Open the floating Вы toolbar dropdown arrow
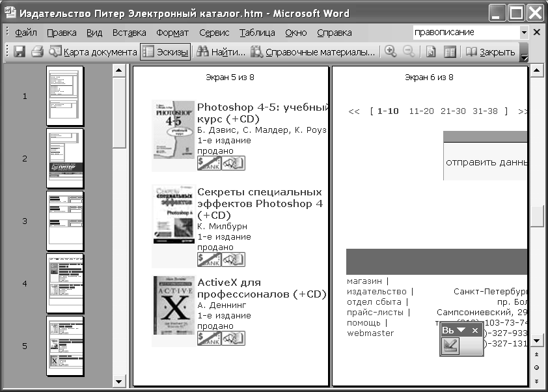548x392 pixels. [461, 330]
